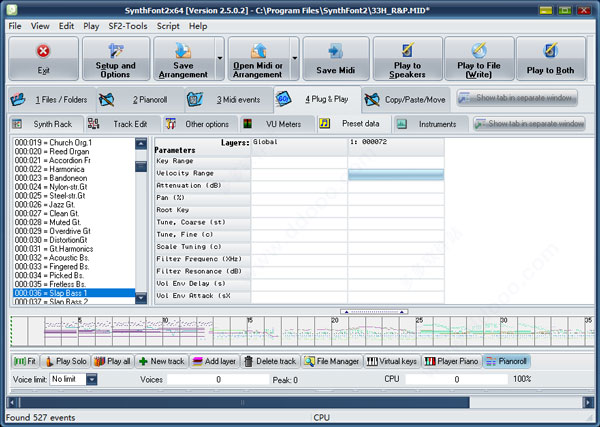Image resolution: width=600 pixels, height=427 pixels.
Task: Show Virtual keys
Action: [391, 361]
